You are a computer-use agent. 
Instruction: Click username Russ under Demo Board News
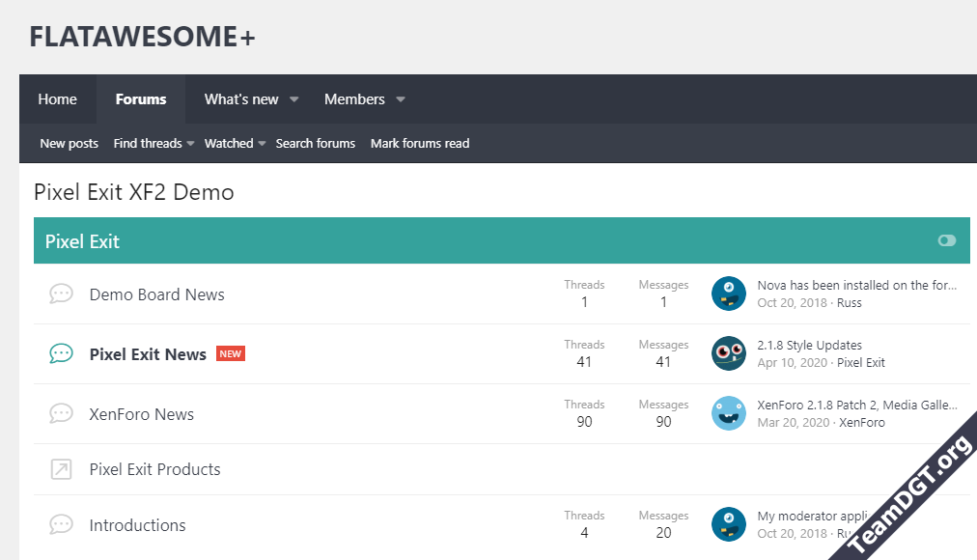coord(850,303)
